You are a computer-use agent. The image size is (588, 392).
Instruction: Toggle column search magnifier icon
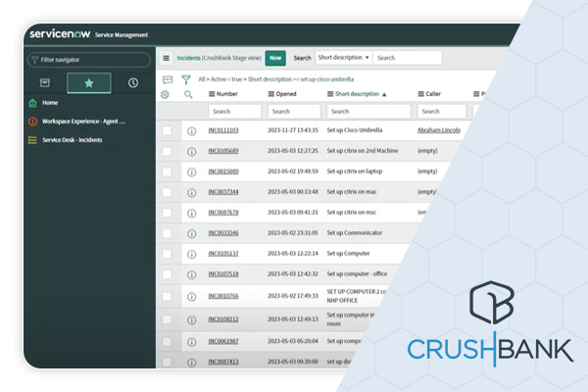click(188, 94)
